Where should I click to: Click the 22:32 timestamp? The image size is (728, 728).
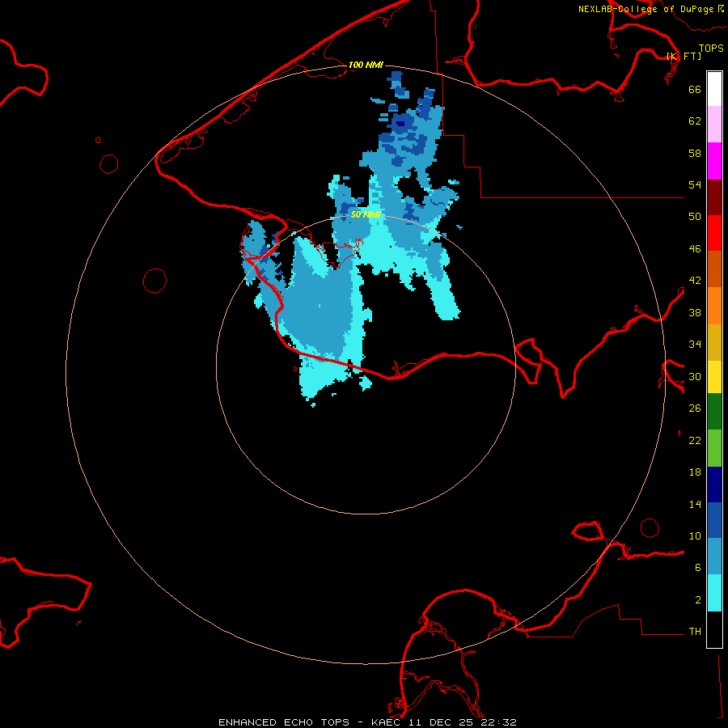tap(498, 722)
